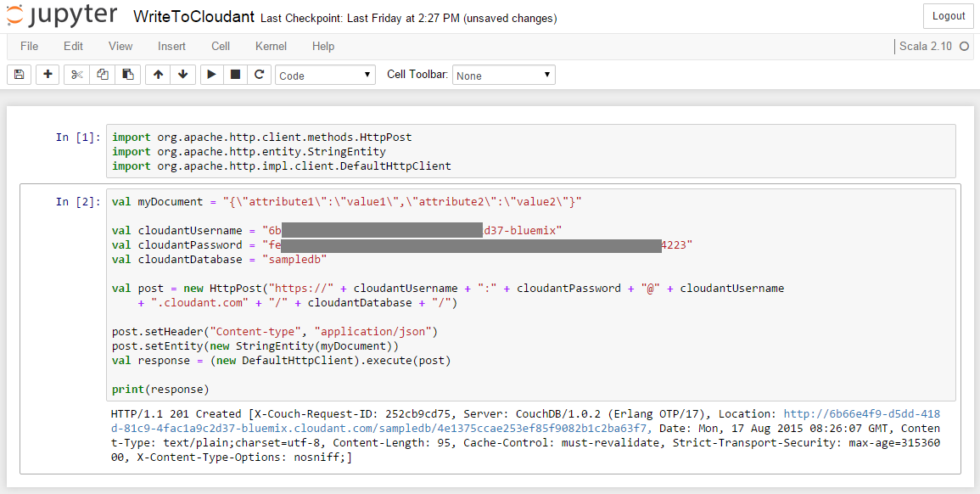Click the Scala 2.10 kernel name

click(926, 46)
